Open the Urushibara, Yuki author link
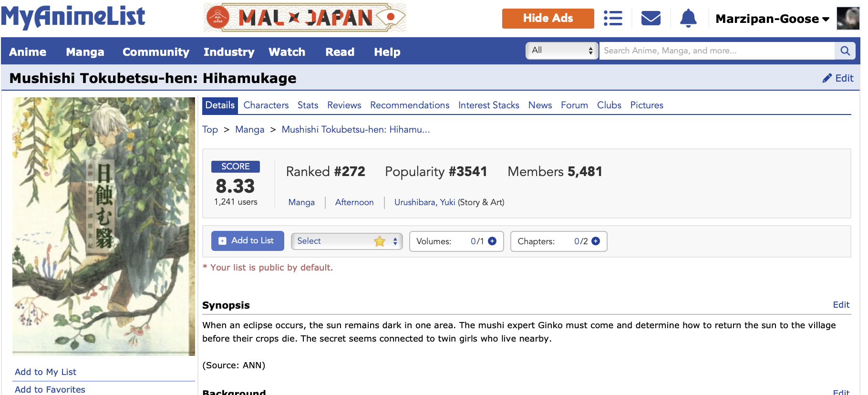This screenshot has width=868, height=395. point(424,202)
